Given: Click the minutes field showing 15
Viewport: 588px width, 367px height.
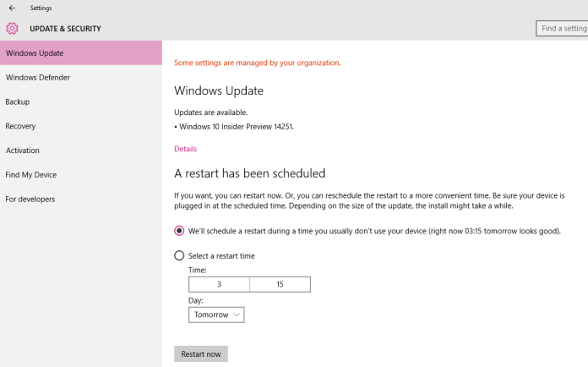Looking at the screenshot, I should click(280, 284).
